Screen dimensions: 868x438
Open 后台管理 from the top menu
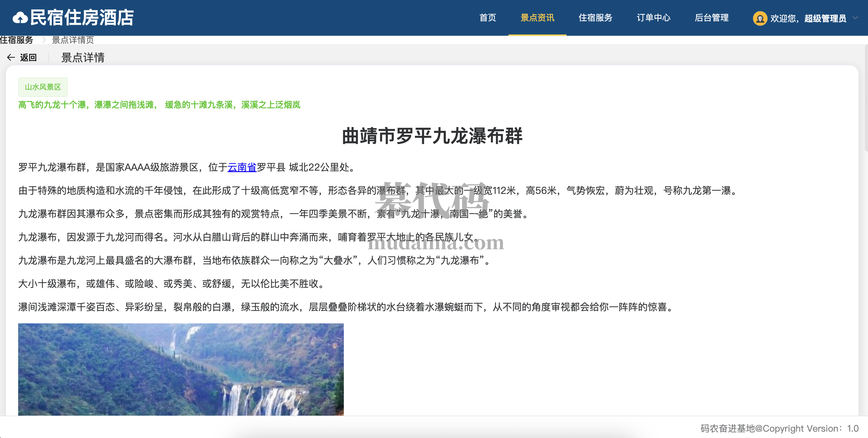[x=712, y=18]
